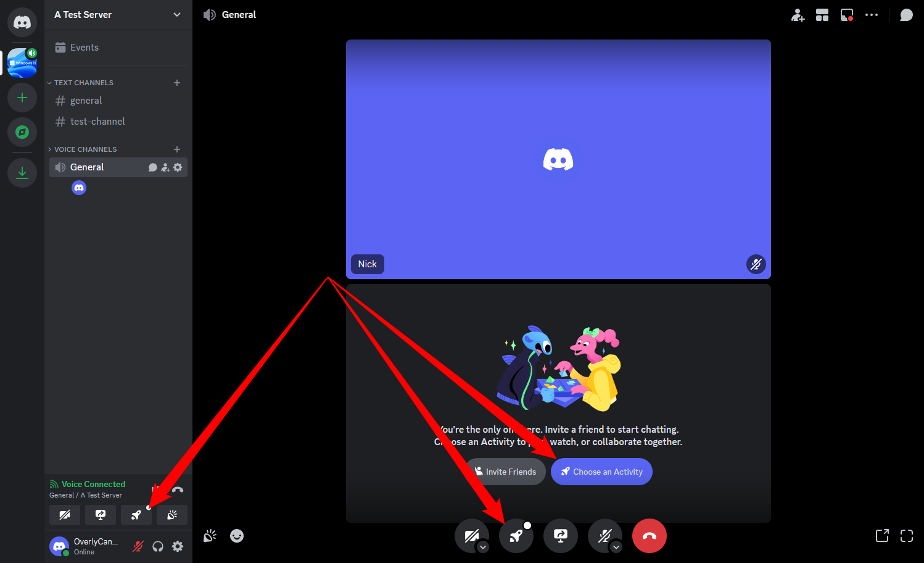Unmute the microphone in the user panel
924x563 pixels.
click(138, 546)
